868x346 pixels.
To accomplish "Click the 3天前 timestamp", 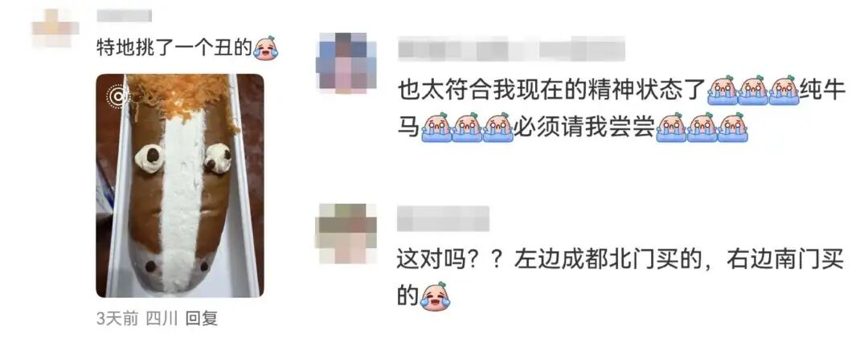I will coord(117,319).
